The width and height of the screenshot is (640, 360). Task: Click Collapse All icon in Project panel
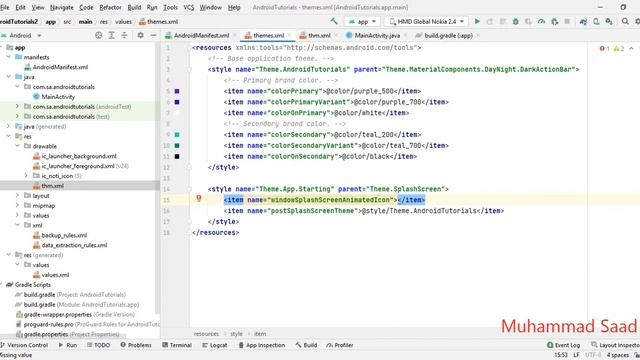[124, 36]
